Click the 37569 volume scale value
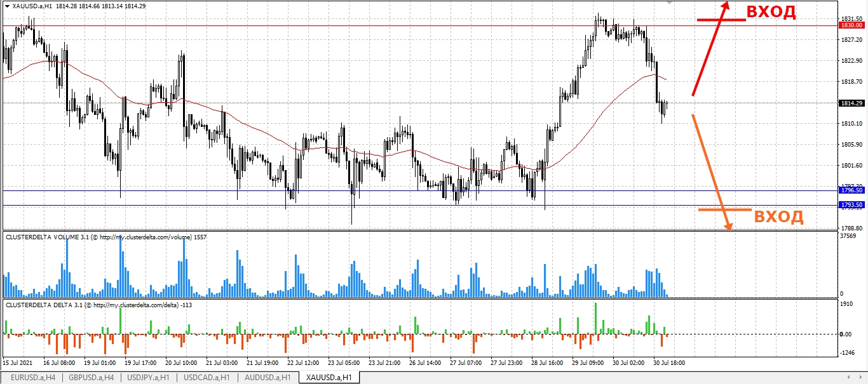868x384 pixels. (849, 235)
